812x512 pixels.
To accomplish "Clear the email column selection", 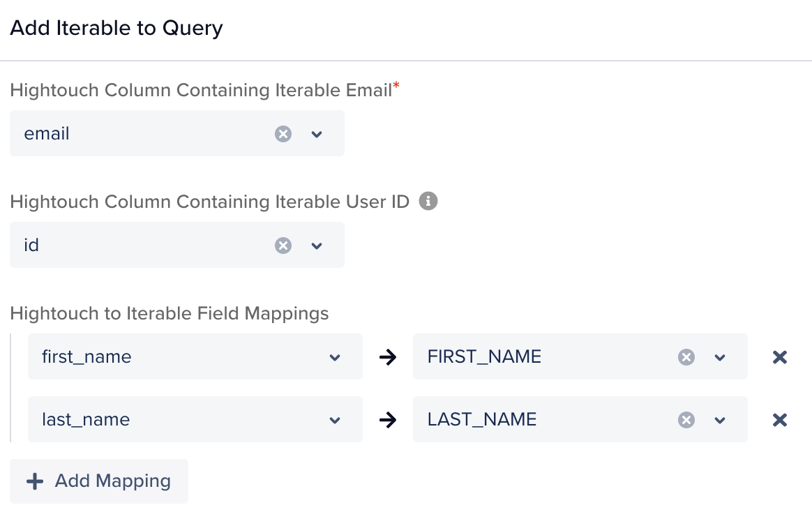I will (283, 134).
